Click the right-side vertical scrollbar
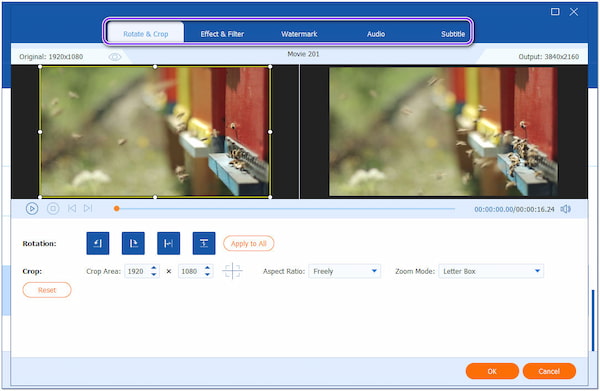 (593, 321)
